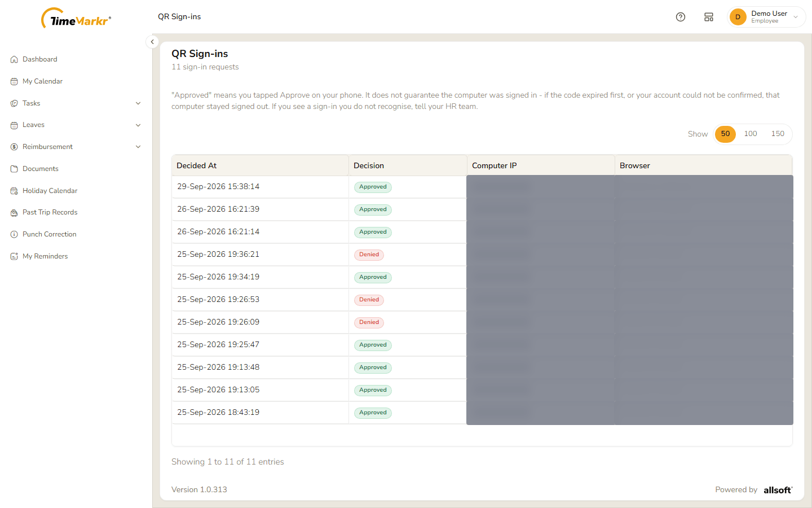
Task: Collapse the sidebar with the arrow button
Action: point(152,42)
